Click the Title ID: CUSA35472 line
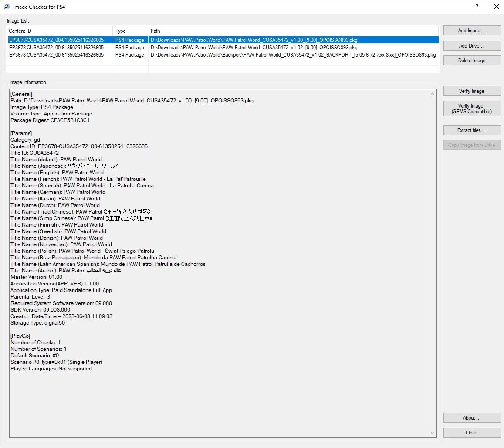504x448 pixels. coord(35,153)
